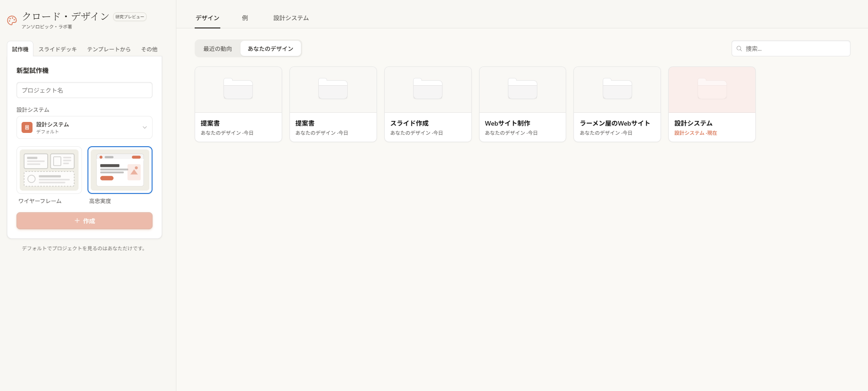Viewport: 868px width, 391px height.
Task: Click the palette logo icon
Action: (12, 20)
